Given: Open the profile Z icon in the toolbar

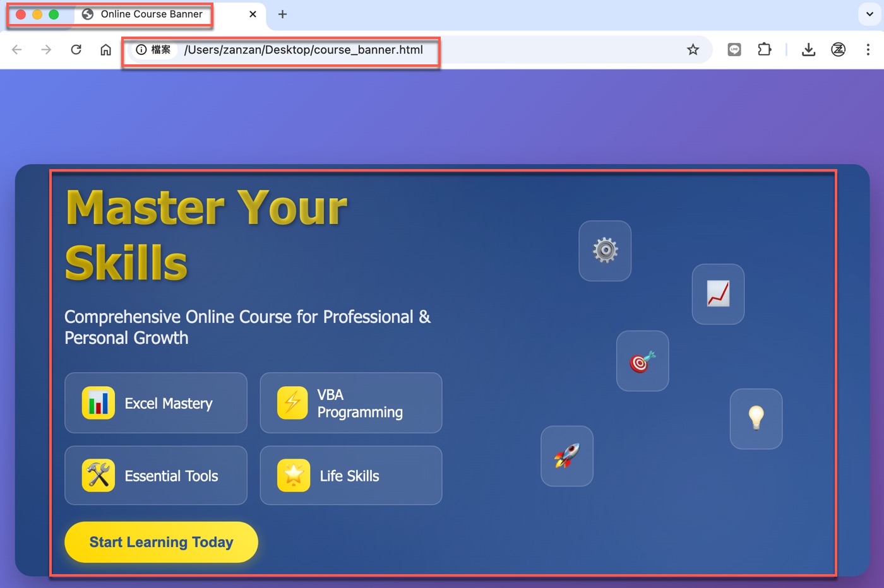Looking at the screenshot, I should tap(838, 50).
